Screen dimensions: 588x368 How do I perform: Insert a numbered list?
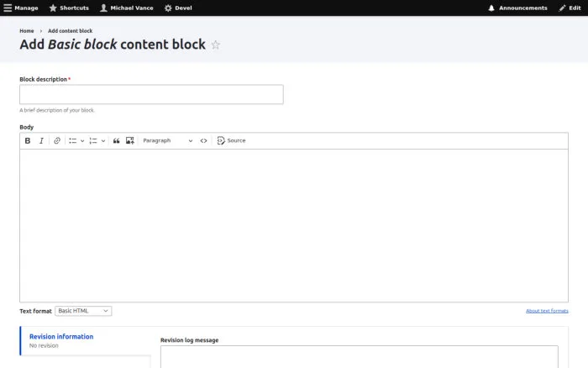tap(93, 140)
